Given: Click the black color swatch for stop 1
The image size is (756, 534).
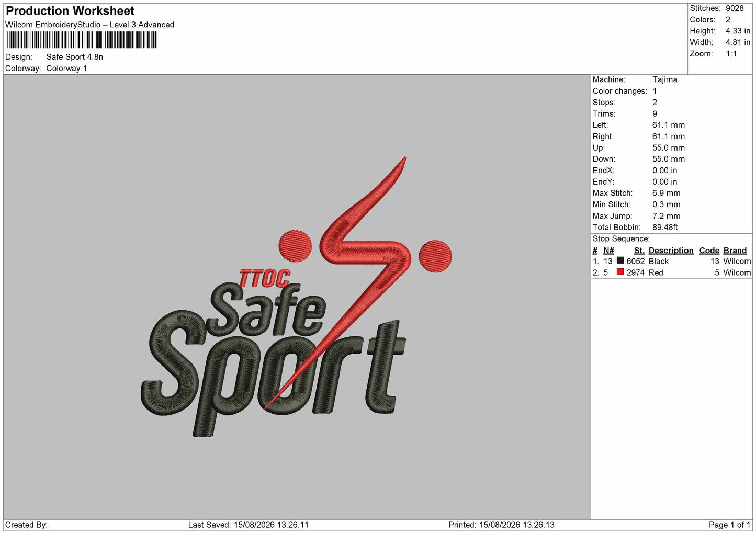Looking at the screenshot, I should click(620, 260).
